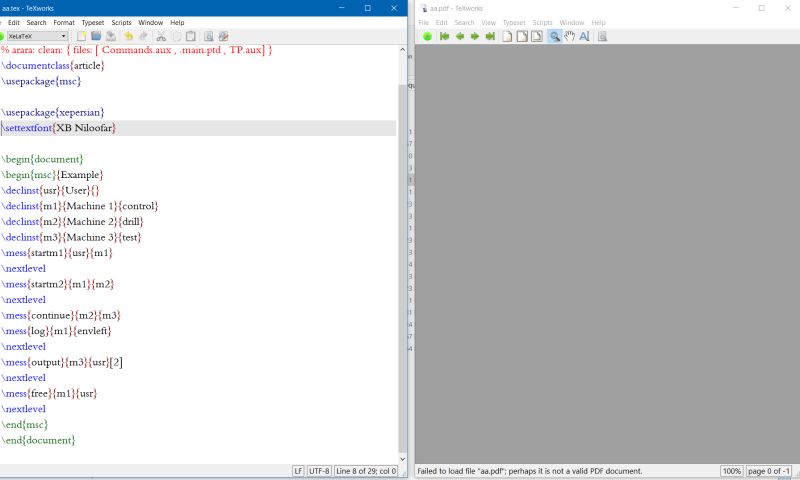Open View menu in aa.pdf window
Screen dimensions: 800x480
tap(488, 22)
